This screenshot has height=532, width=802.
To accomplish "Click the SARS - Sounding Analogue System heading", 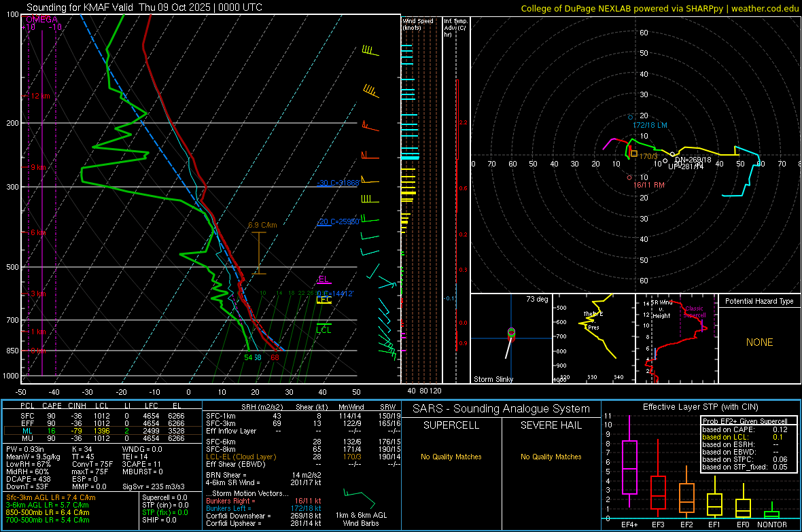I will coord(502,409).
